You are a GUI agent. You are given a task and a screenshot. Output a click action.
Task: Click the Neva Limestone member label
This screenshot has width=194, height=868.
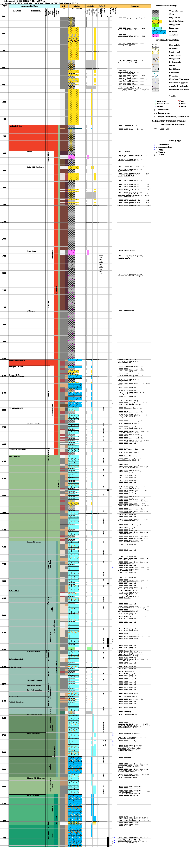tap(15, 456)
